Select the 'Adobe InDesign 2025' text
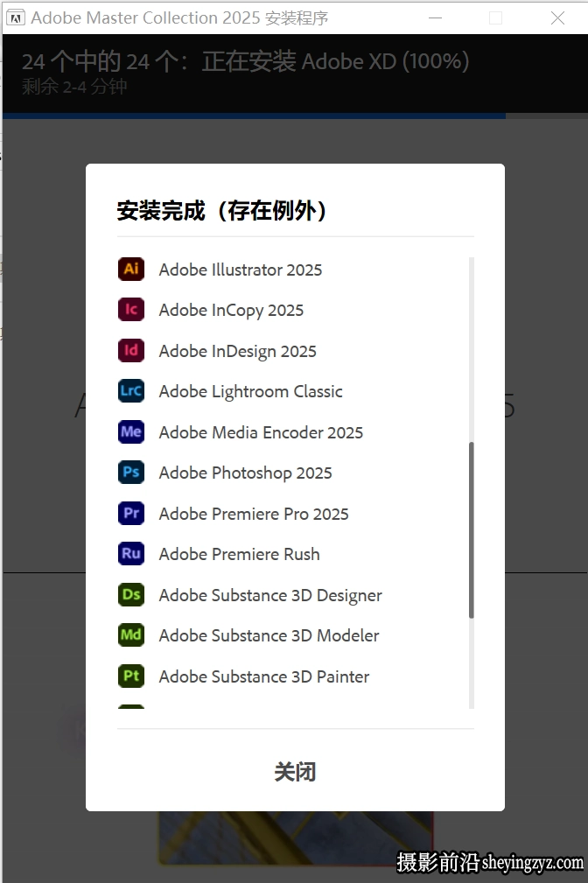 238,352
